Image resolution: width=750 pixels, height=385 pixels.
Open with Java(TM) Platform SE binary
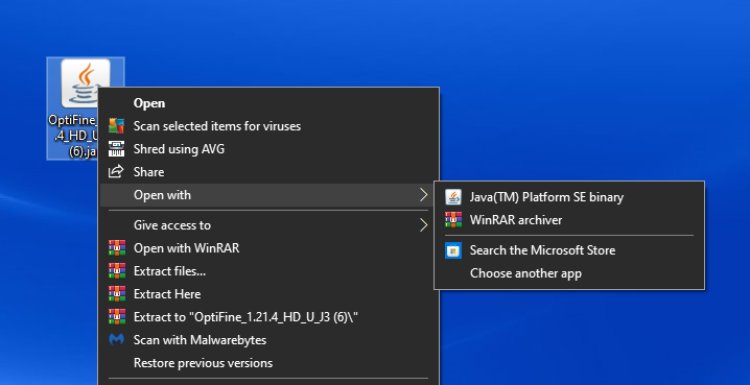pyautogui.click(x=569, y=197)
